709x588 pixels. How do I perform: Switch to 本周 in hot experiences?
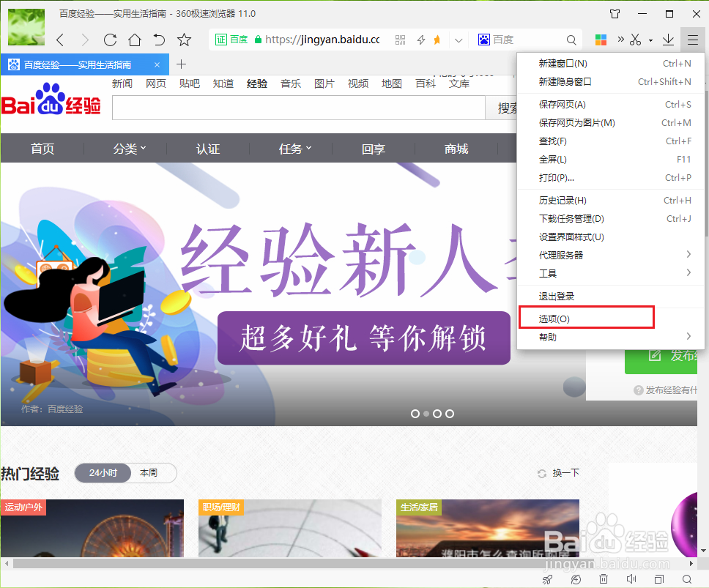click(x=149, y=472)
